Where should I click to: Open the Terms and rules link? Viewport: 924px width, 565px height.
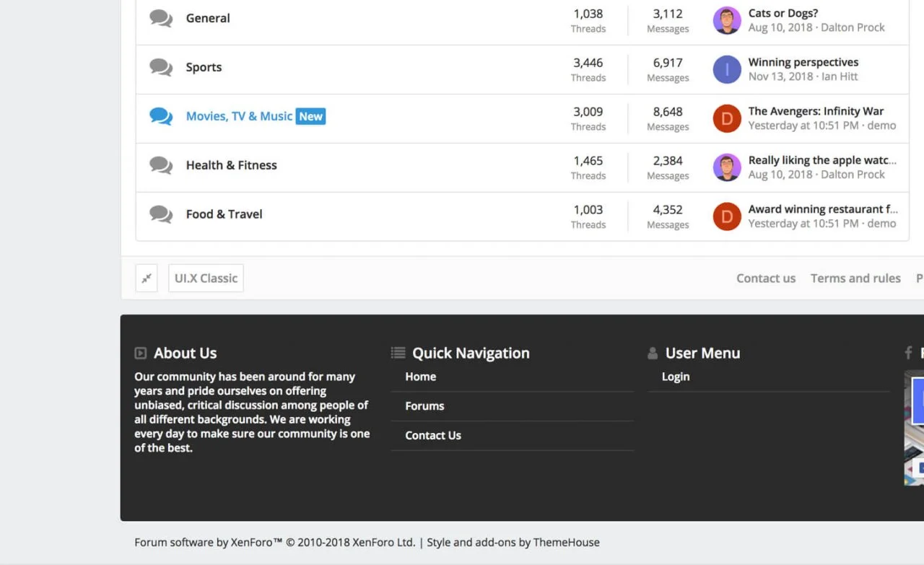[855, 279]
